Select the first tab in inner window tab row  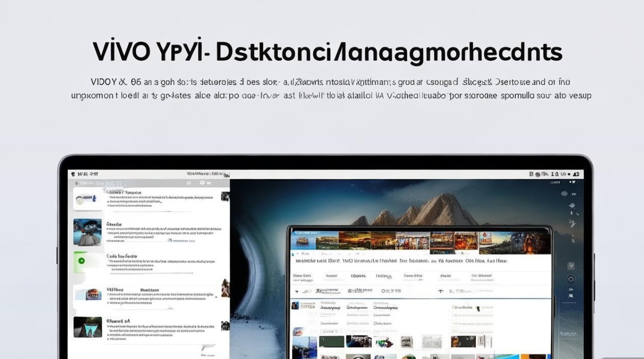click(302, 276)
